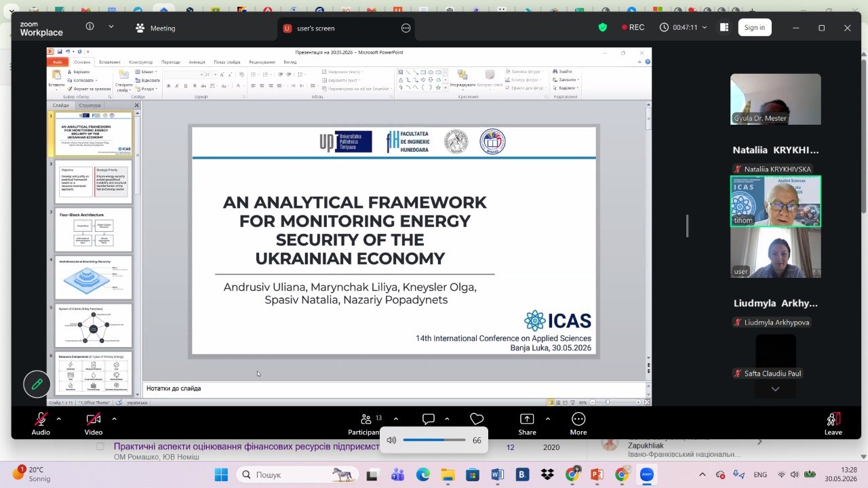The width and height of the screenshot is (868, 488).
Task: Check the green encryption shield icon
Action: point(602,28)
